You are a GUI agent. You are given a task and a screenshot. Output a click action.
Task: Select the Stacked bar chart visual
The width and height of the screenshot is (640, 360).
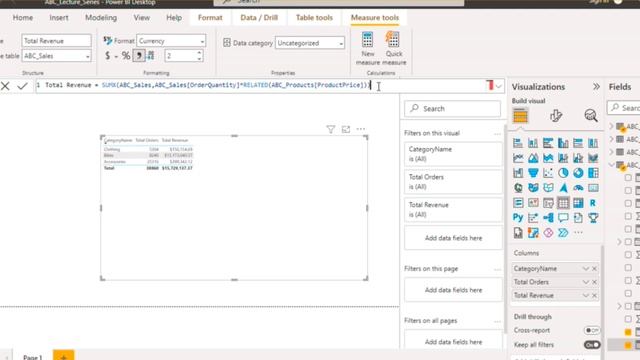pyautogui.click(x=518, y=143)
